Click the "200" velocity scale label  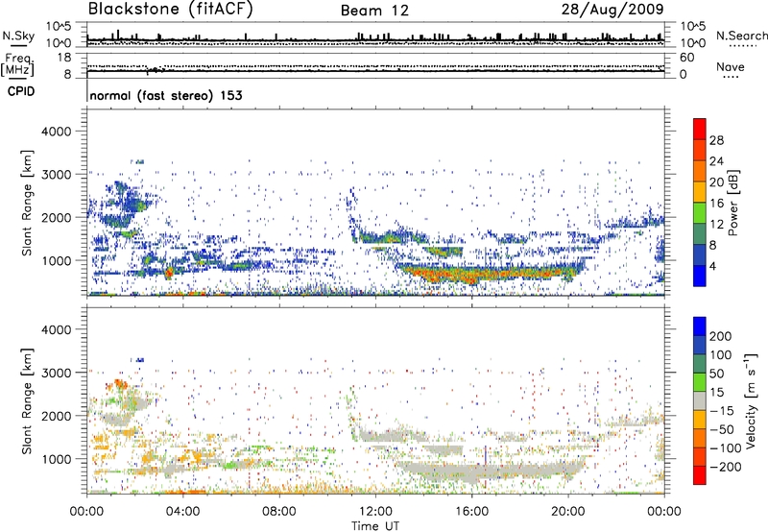tap(721, 336)
